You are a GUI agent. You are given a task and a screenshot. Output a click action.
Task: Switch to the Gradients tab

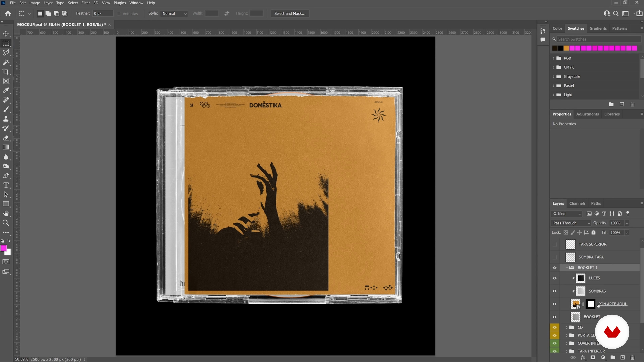point(598,28)
